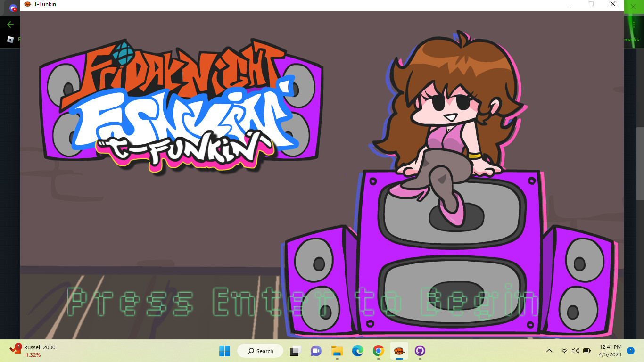Click the battery indicator in the tray
The image size is (644, 362).
click(x=587, y=351)
